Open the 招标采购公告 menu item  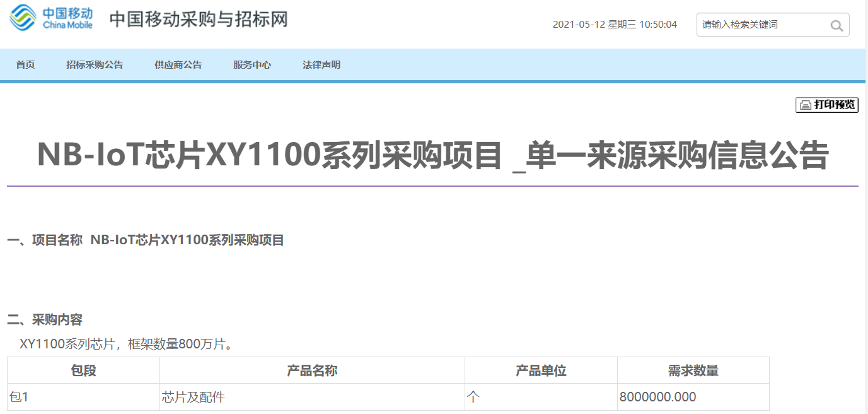[95, 64]
